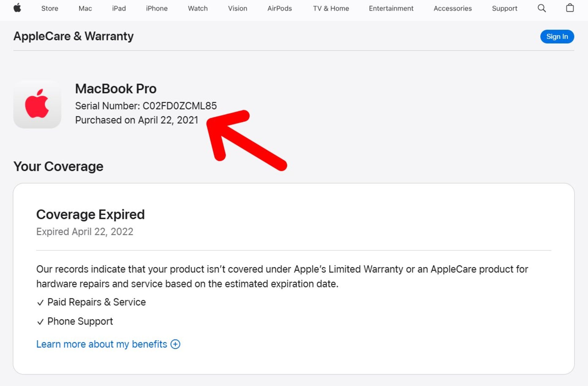Open the AirPods menu item

click(279, 8)
